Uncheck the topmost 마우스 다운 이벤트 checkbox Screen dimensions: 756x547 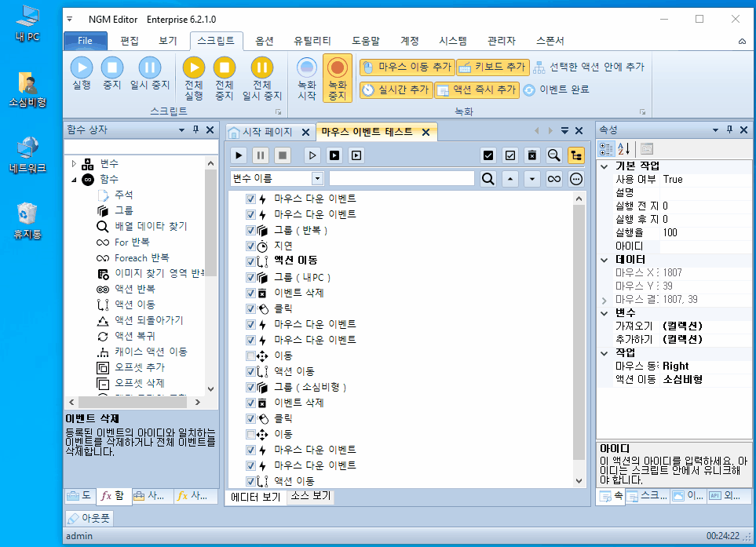(250, 199)
